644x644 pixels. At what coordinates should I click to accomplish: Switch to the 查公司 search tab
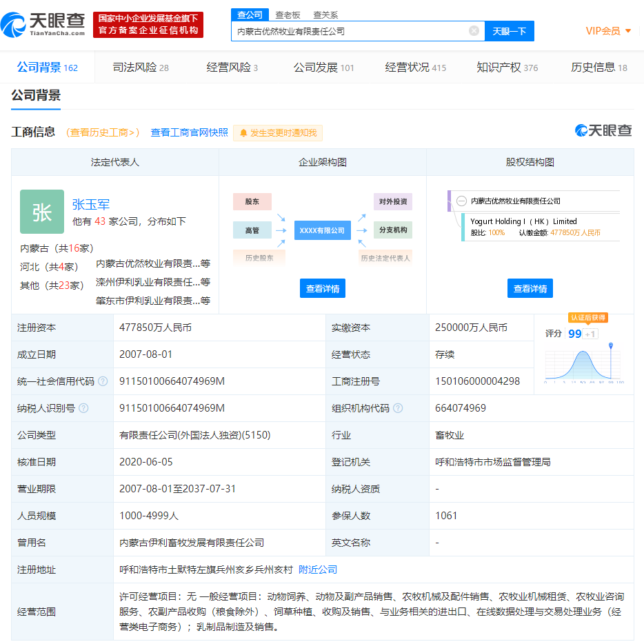tap(250, 14)
